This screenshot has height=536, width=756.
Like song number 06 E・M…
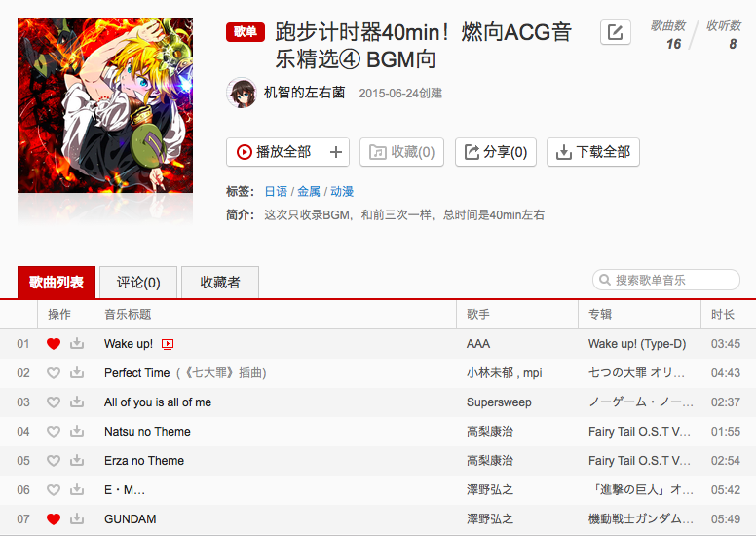coord(54,489)
